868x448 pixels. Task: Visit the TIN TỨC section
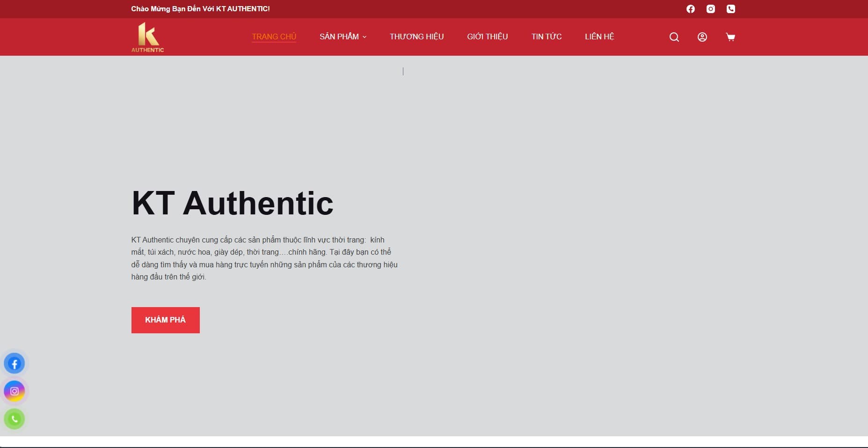coord(546,37)
